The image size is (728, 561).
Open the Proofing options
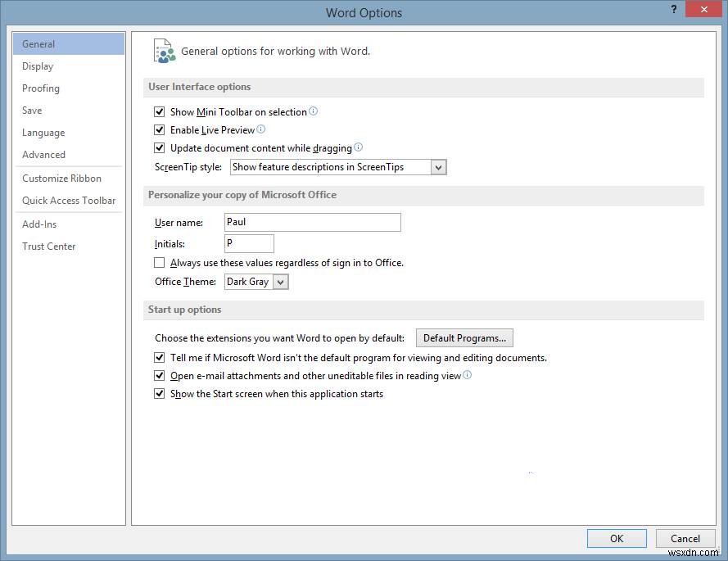pyautogui.click(x=69, y=88)
